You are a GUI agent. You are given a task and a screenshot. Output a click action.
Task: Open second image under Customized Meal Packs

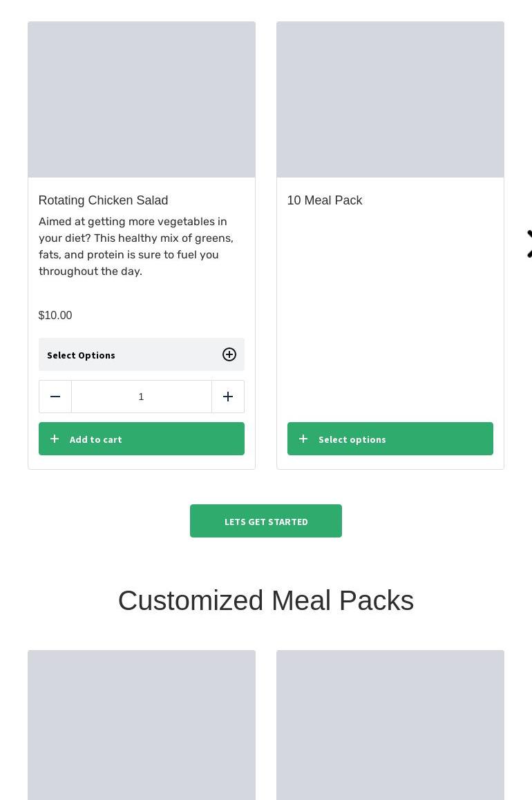390,725
